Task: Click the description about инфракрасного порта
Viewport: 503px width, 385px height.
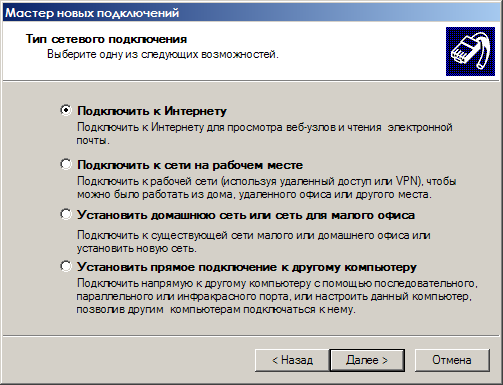Action: [277, 296]
